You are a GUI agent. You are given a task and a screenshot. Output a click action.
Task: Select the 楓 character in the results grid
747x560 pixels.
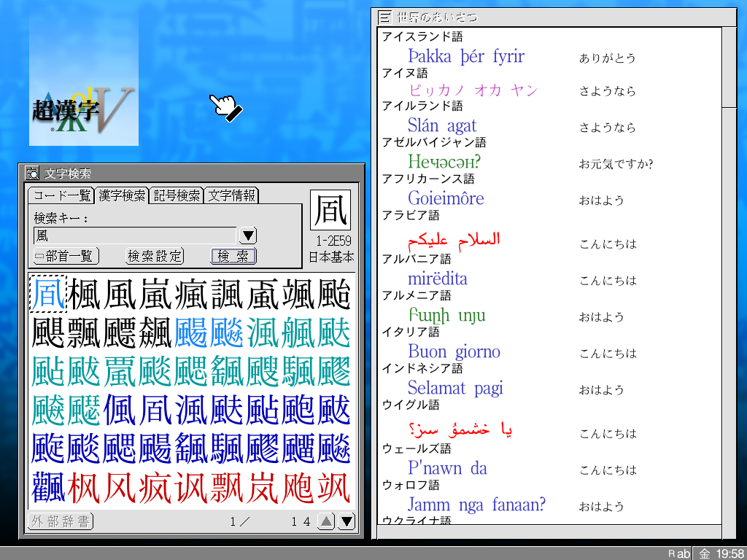coord(85,293)
